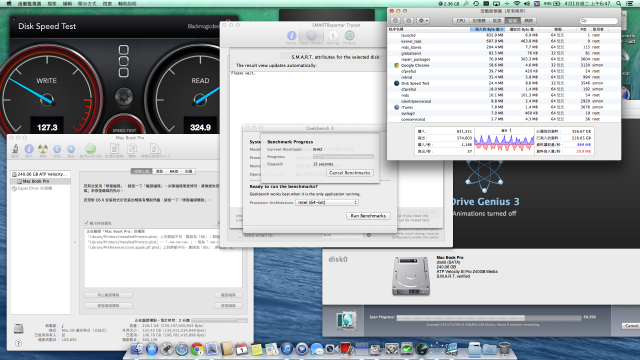Open Google Chrome from the Dock
640x360 pixels.
pyautogui.click(x=197, y=349)
